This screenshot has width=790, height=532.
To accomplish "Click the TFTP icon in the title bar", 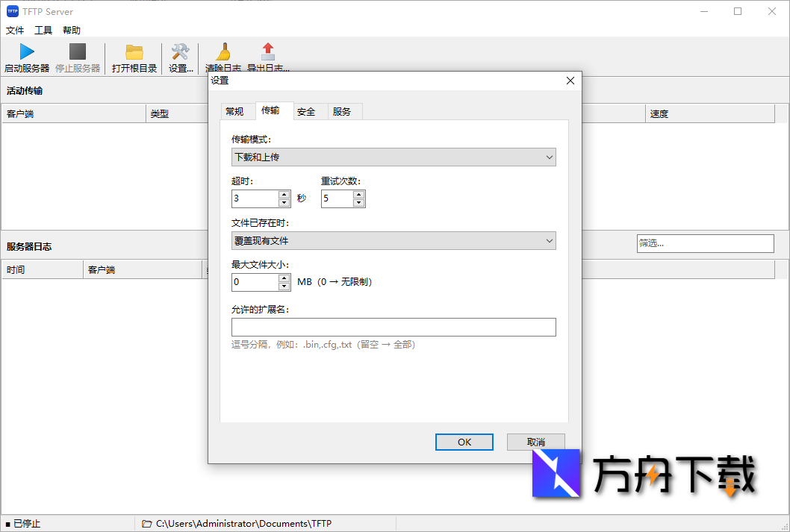I will tap(13, 11).
